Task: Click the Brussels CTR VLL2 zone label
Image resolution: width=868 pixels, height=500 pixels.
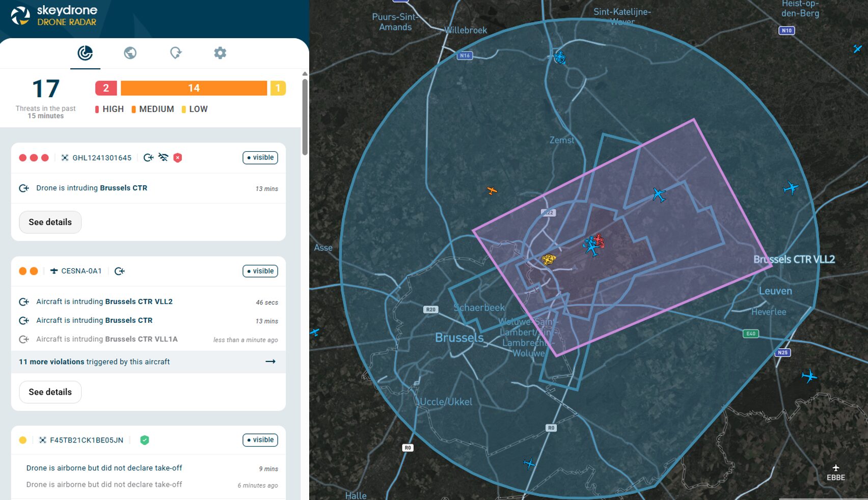Action: pos(794,259)
